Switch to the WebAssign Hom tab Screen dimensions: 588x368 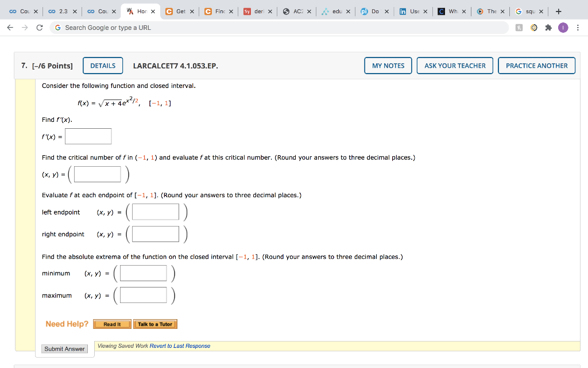[141, 10]
